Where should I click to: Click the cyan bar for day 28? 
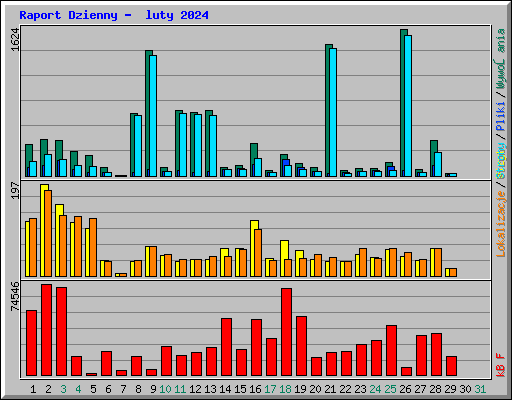[438, 164]
